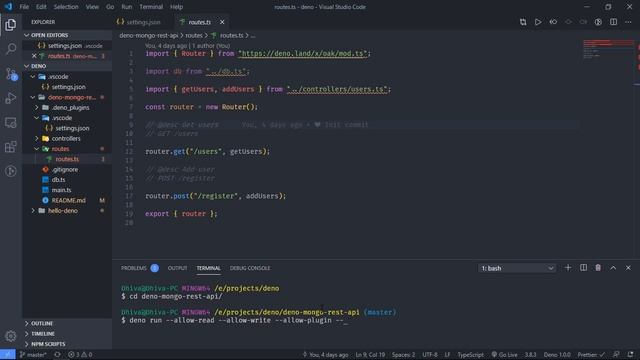This screenshot has height=360, width=640.
Task: Open README.md in the file tree
Action: pos(68,200)
